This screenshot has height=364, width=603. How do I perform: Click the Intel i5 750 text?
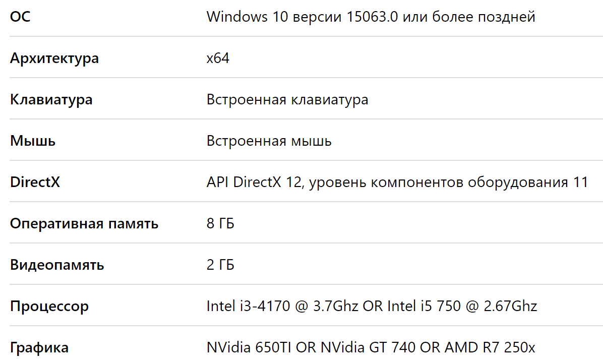[x=424, y=307]
